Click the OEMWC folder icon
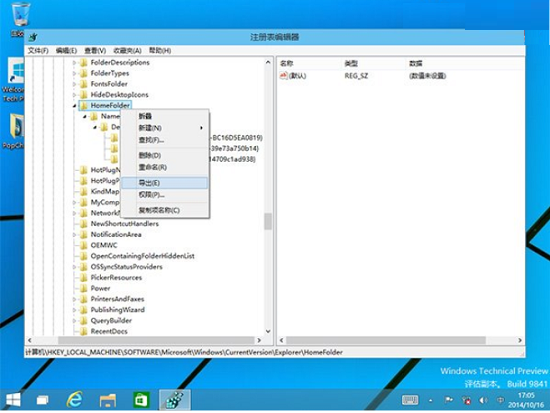The width and height of the screenshot is (550, 413). click(84, 245)
